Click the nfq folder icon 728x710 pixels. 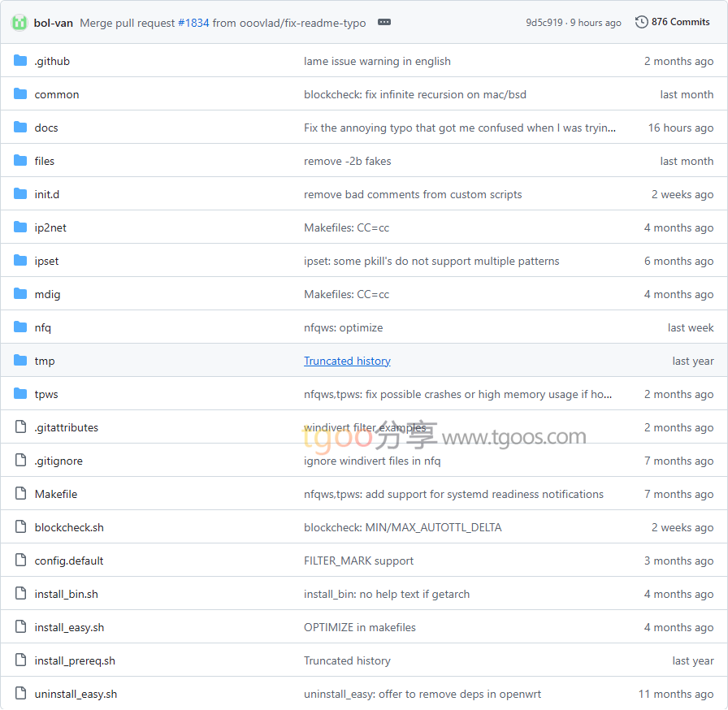pos(20,327)
